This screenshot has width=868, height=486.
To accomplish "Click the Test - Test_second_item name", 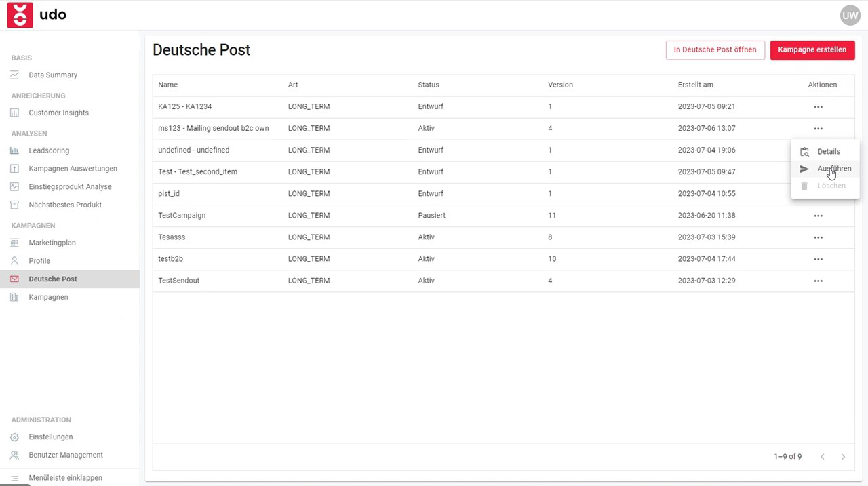I will pos(197,171).
